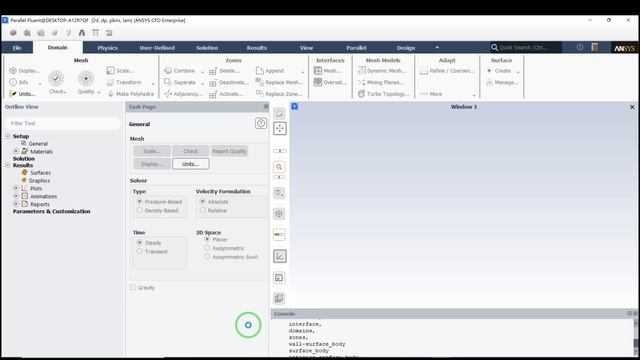Switch to the Results ribbon tab
The height and width of the screenshot is (360, 640).
(257, 48)
